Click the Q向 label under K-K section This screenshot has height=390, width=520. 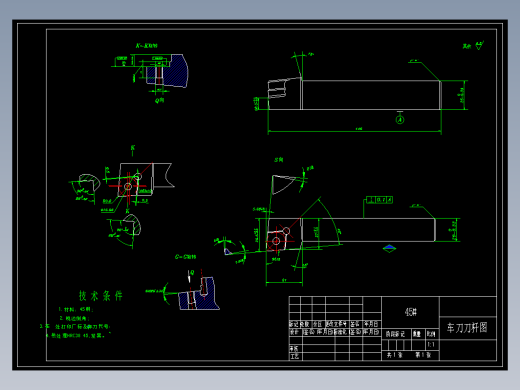160,100
